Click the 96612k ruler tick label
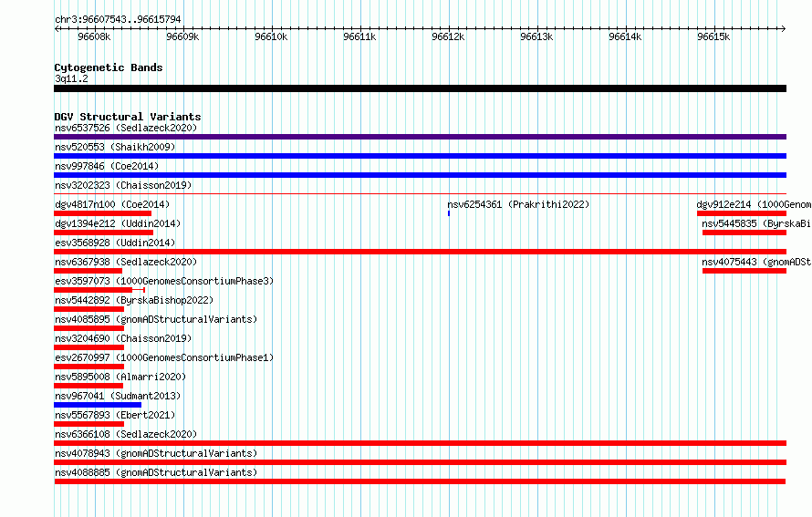The height and width of the screenshot is (517, 812). click(449, 36)
